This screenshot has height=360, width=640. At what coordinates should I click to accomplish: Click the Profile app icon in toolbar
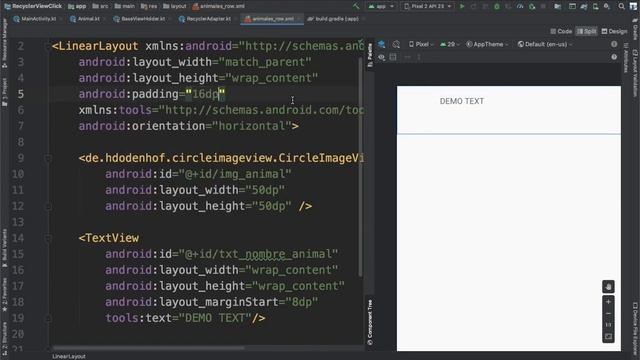pyautogui.click(x=520, y=6)
